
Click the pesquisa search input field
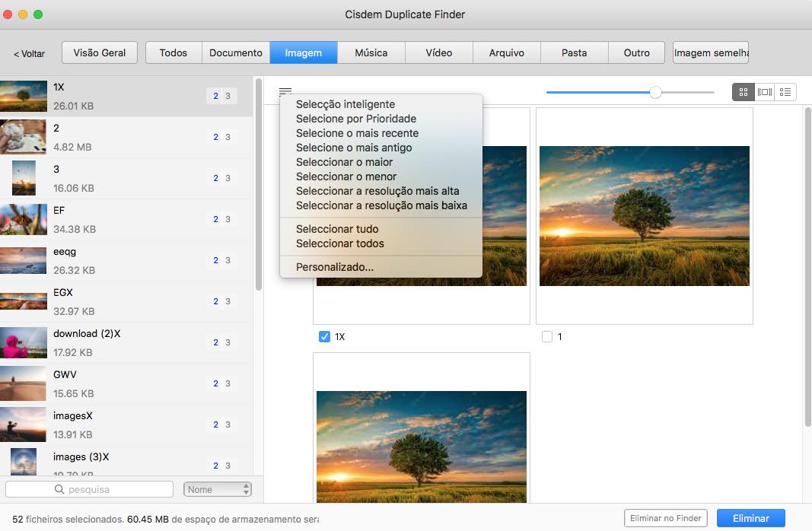[x=114, y=489]
